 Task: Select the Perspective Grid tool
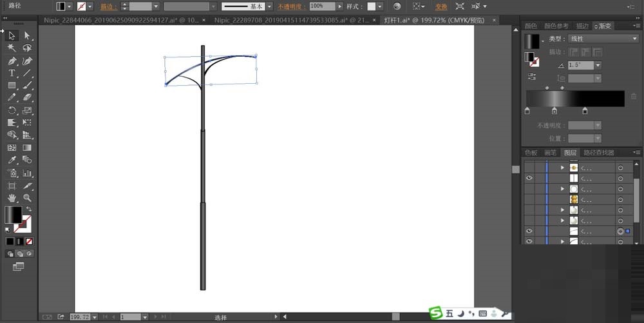(x=27, y=135)
